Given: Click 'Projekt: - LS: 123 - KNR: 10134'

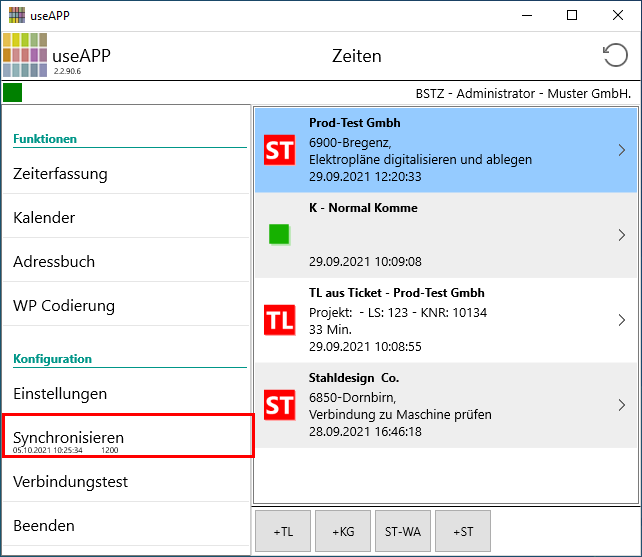Looking at the screenshot, I should pos(398,312).
